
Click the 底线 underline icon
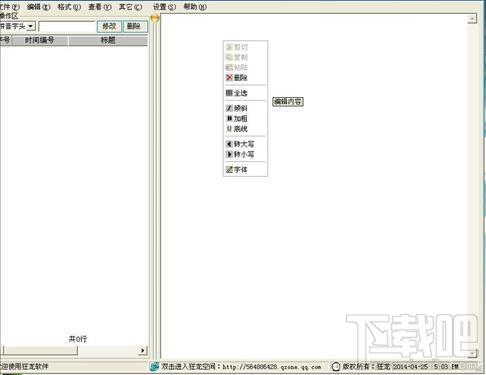229,129
